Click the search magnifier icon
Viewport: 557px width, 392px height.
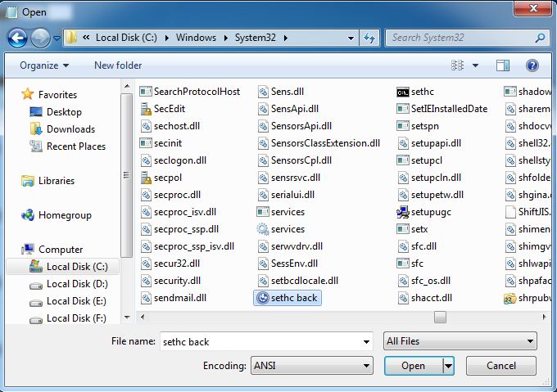point(540,38)
